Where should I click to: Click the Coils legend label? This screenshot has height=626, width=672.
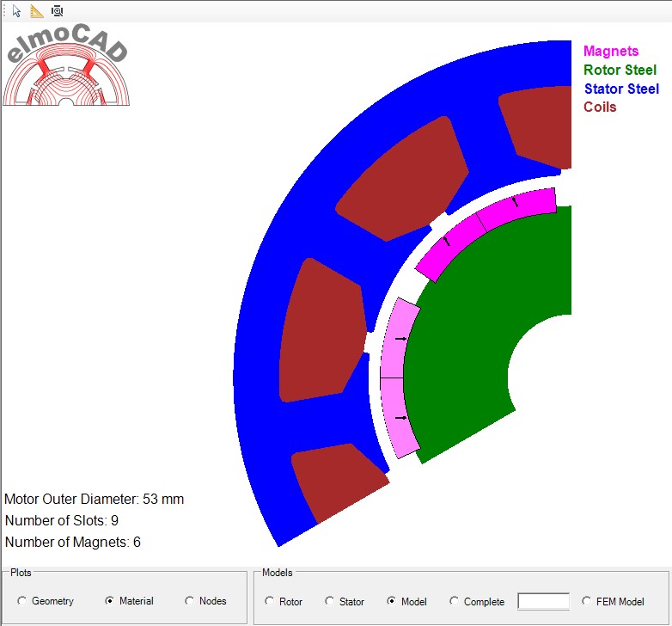pyautogui.click(x=600, y=107)
